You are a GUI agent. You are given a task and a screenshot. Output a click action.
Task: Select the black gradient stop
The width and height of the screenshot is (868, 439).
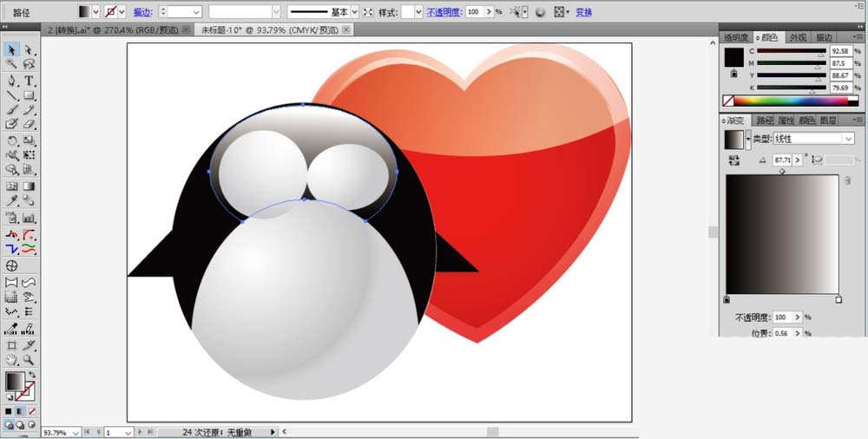(x=727, y=299)
